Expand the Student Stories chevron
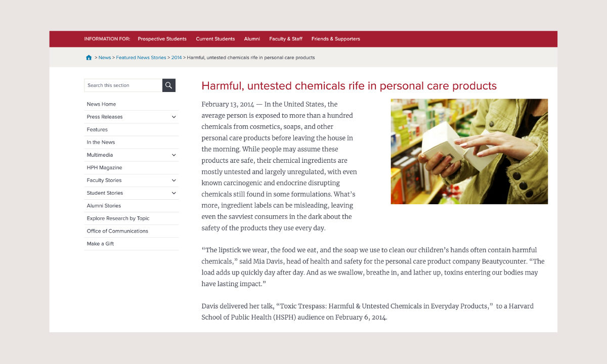This screenshot has height=364, width=607. click(174, 193)
